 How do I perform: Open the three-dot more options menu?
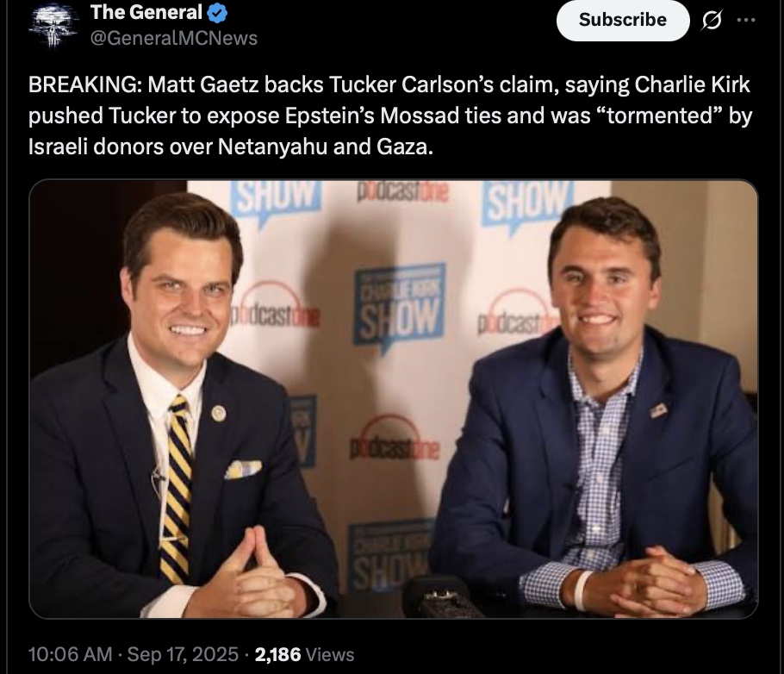coord(750,20)
